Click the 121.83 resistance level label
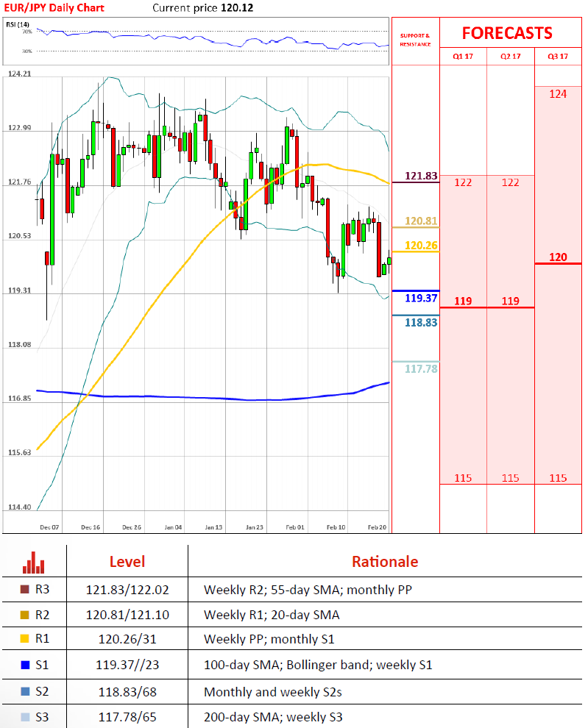588x728 pixels. pyautogui.click(x=421, y=176)
